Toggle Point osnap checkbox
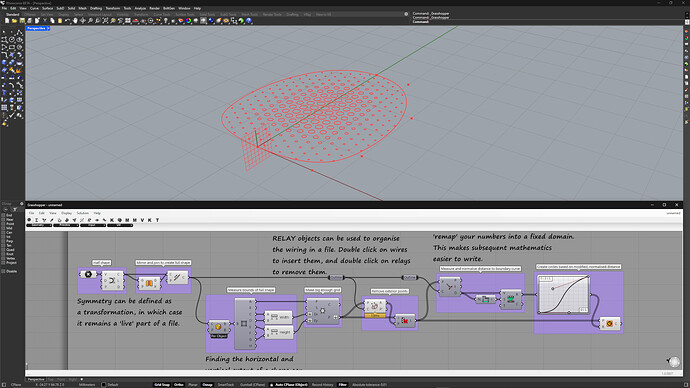The height and width of the screenshot is (388, 690). (x=3, y=224)
